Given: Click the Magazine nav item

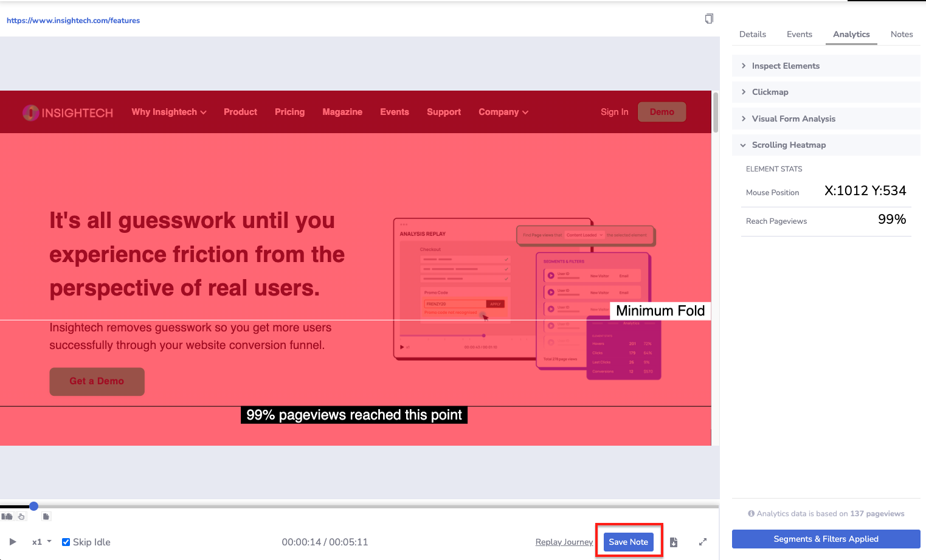Looking at the screenshot, I should (x=342, y=112).
